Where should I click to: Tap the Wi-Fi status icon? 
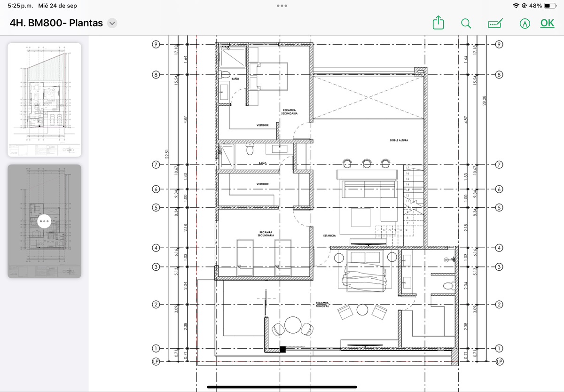pos(517,6)
